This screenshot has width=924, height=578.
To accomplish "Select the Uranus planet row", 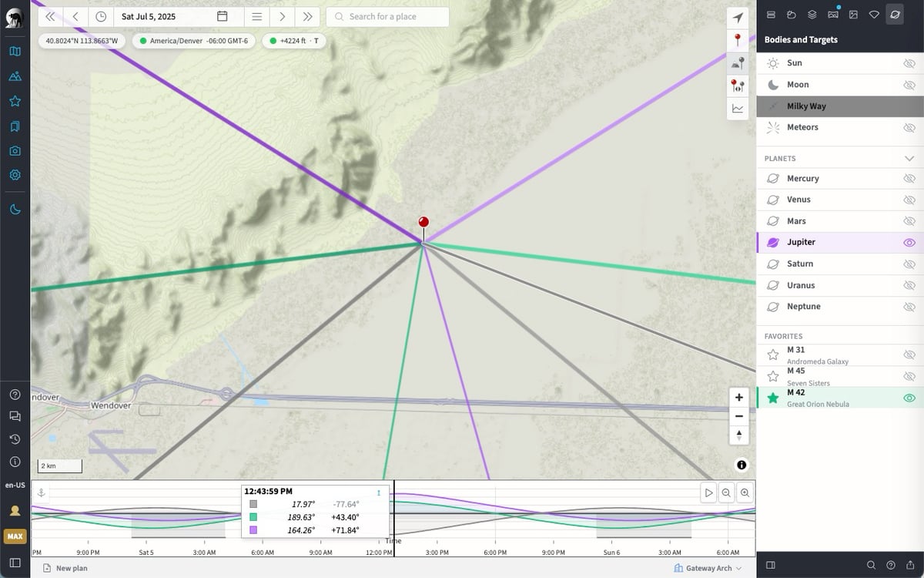I will 840,285.
